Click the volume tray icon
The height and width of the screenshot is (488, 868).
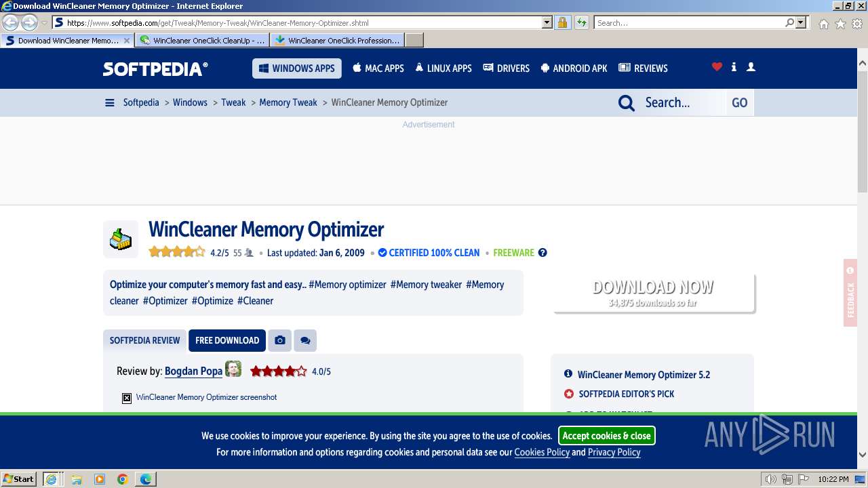771,479
